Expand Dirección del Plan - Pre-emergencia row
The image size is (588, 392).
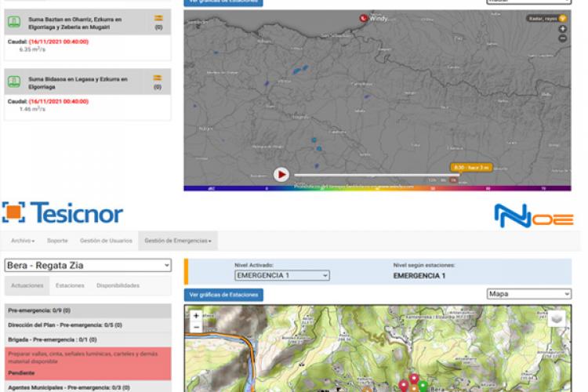88,325
